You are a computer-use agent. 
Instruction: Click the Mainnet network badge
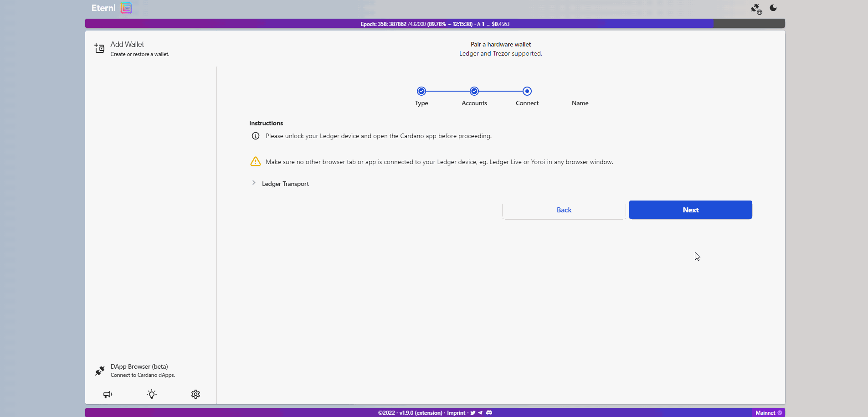coord(768,413)
